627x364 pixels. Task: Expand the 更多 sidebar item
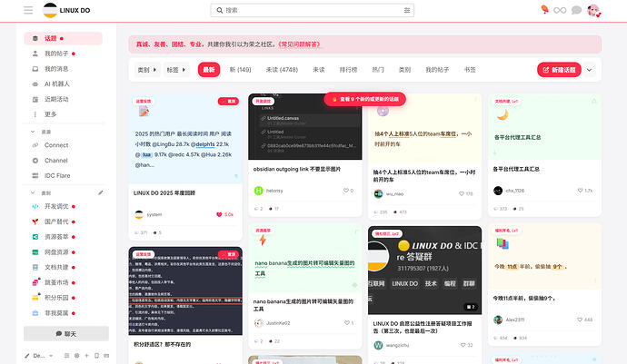pyautogui.click(x=50, y=114)
